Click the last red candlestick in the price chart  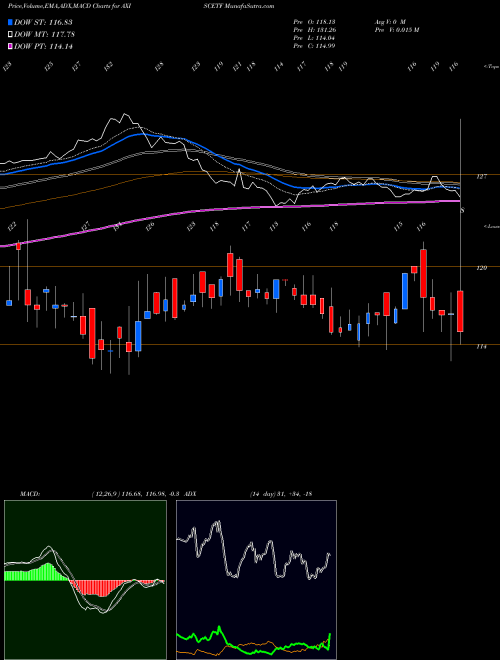460,311
